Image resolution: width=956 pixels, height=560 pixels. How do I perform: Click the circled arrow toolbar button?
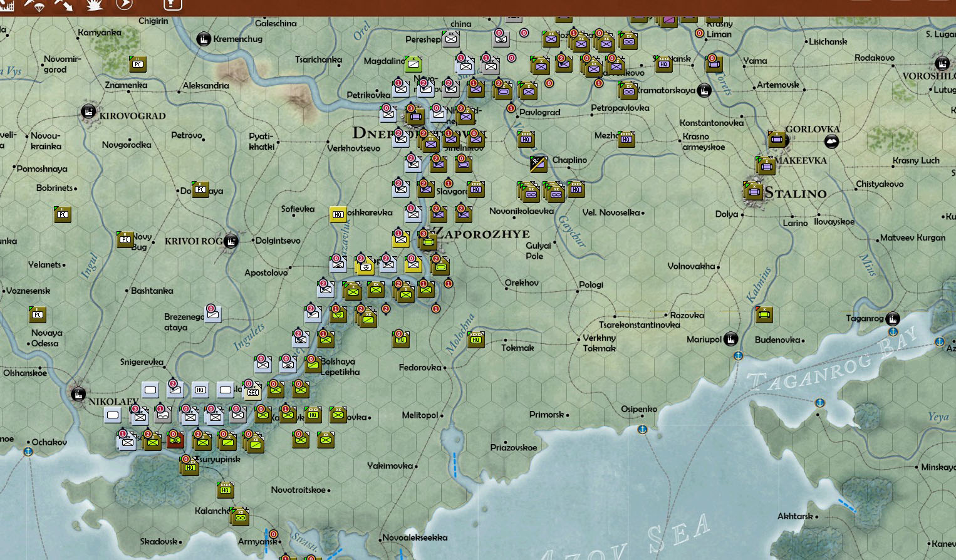125,4
